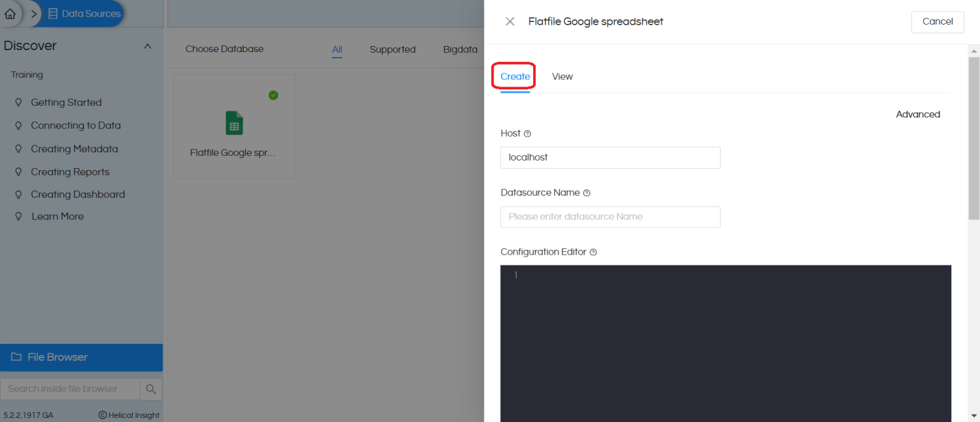The height and width of the screenshot is (422, 980).
Task: Open Advanced options
Action: point(918,115)
